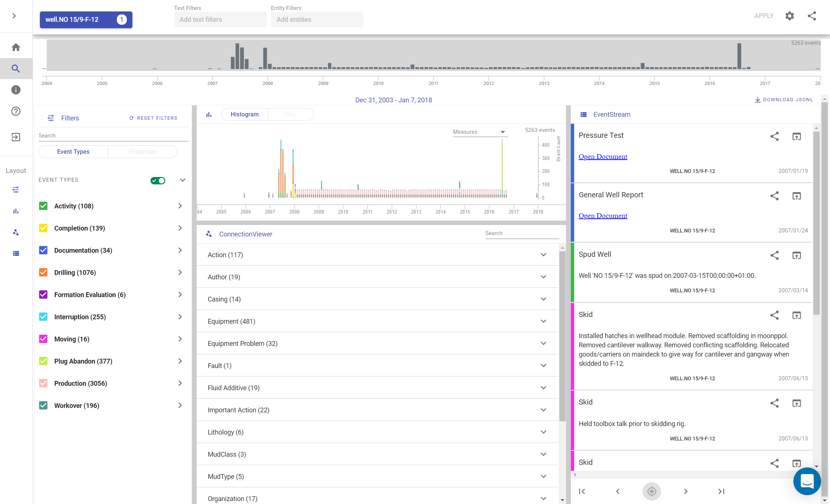This screenshot has height=504, width=830.
Task: Go to previous EventStream page
Action: (618, 491)
